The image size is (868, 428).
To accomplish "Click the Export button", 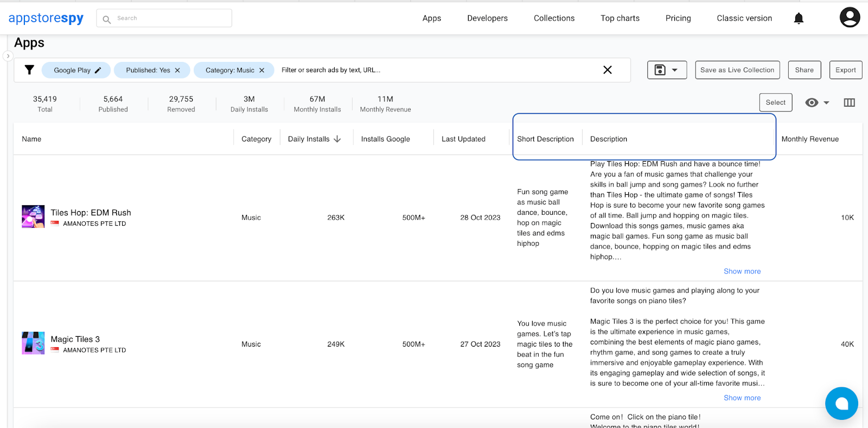I will 845,70.
